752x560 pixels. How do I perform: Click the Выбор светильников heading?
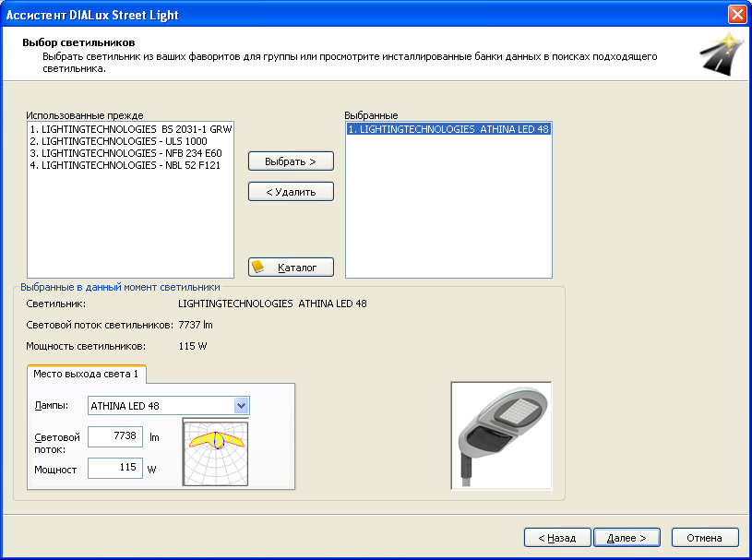click(x=78, y=42)
